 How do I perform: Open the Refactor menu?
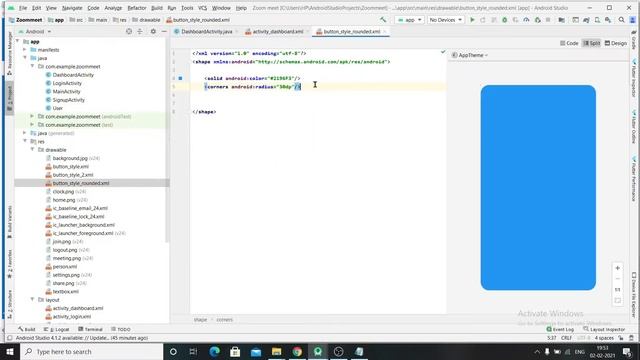(x=137, y=8)
